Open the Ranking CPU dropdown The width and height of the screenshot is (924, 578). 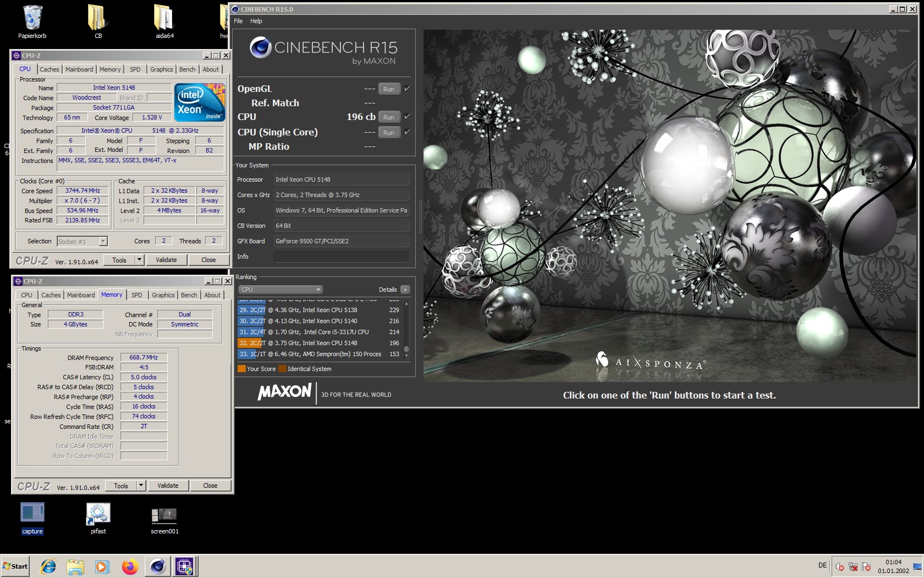coord(280,290)
